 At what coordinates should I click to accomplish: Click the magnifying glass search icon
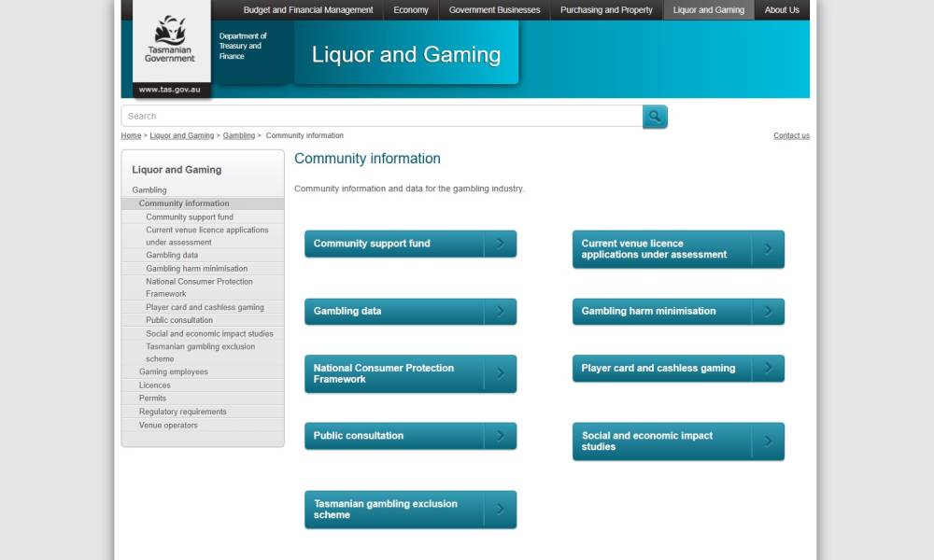tap(655, 117)
